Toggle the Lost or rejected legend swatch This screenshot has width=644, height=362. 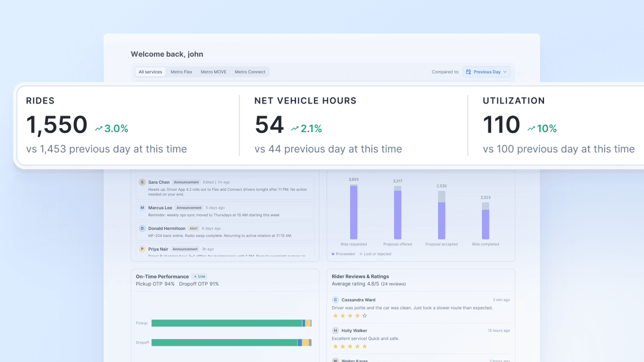pyautogui.click(x=361, y=254)
